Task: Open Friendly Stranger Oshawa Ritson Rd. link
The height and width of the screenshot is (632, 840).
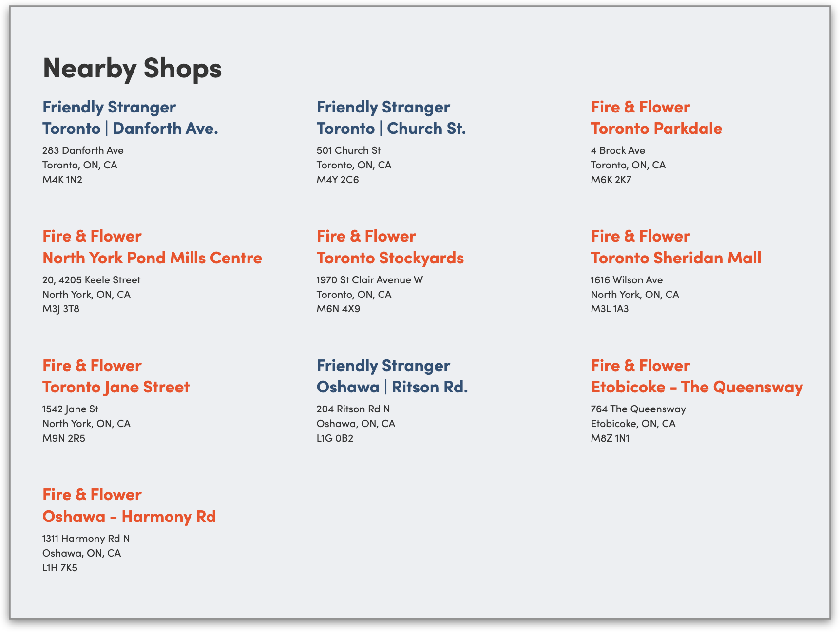Action: tap(392, 376)
